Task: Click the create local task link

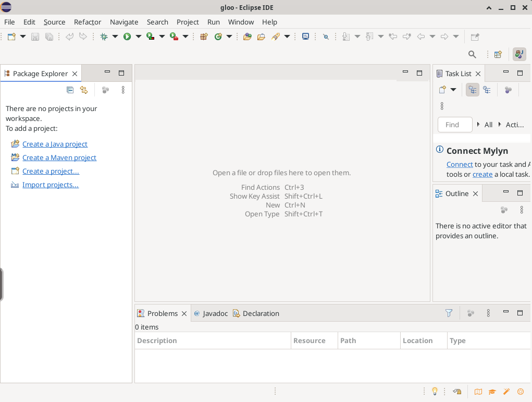Action: click(x=482, y=174)
